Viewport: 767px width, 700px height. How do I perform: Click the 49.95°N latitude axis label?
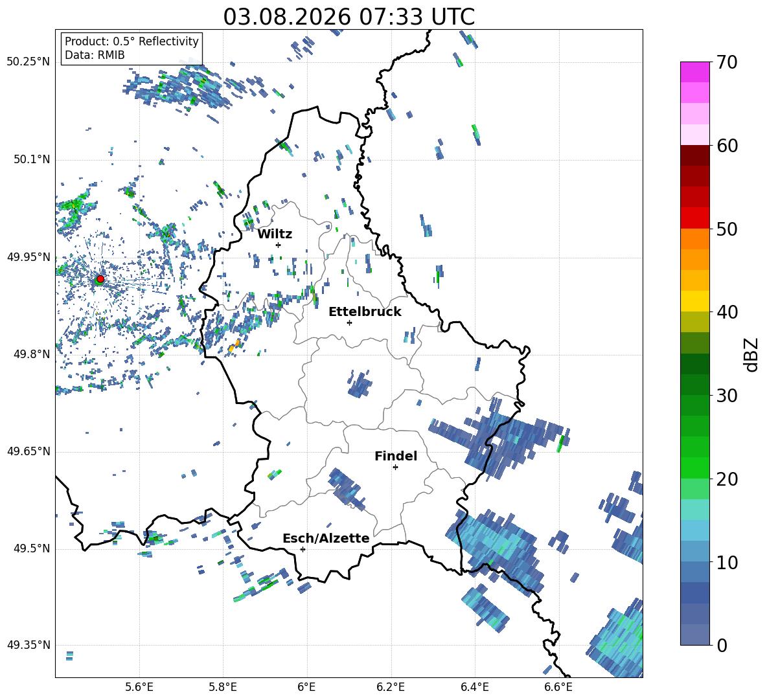click(29, 257)
